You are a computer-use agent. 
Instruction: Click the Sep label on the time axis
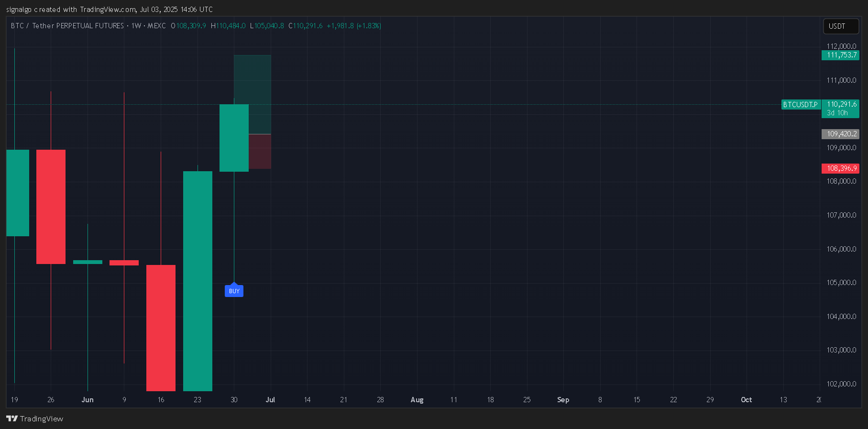[563, 400]
